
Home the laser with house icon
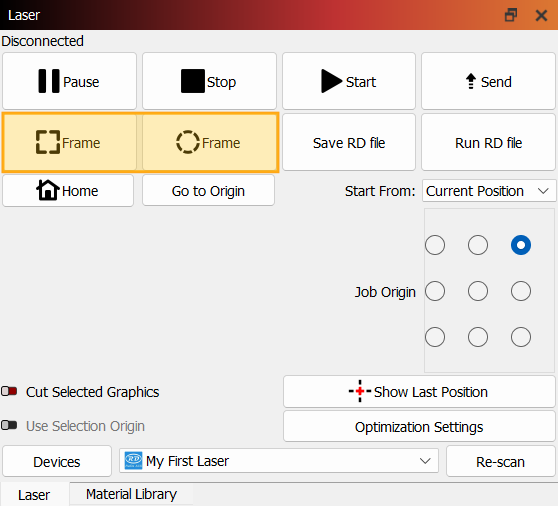click(68, 191)
